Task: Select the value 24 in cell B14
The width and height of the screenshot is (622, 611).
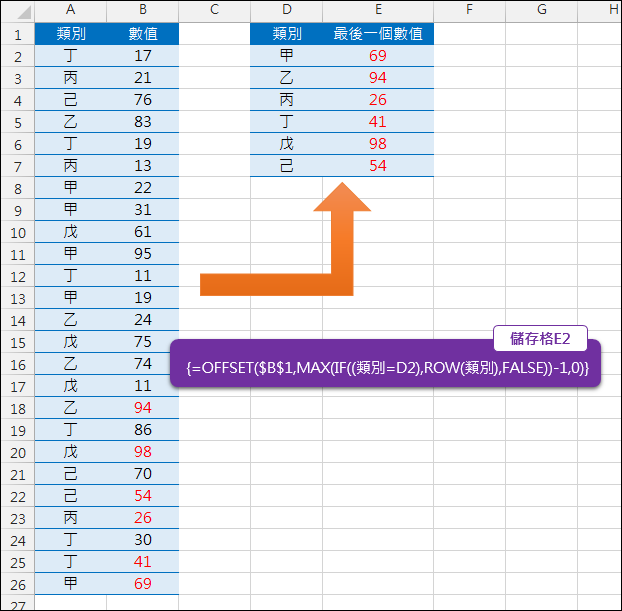Action: pyautogui.click(x=143, y=320)
